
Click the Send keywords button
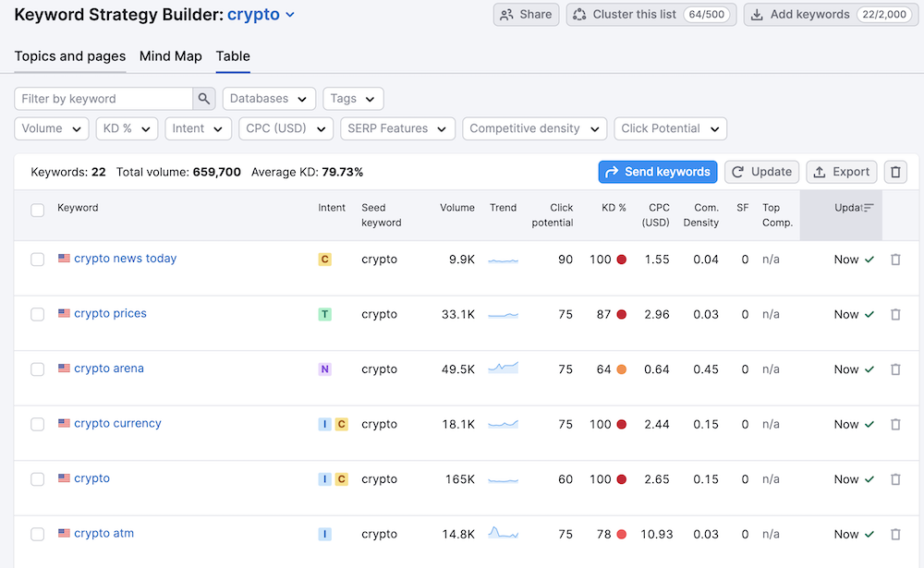pyautogui.click(x=657, y=172)
